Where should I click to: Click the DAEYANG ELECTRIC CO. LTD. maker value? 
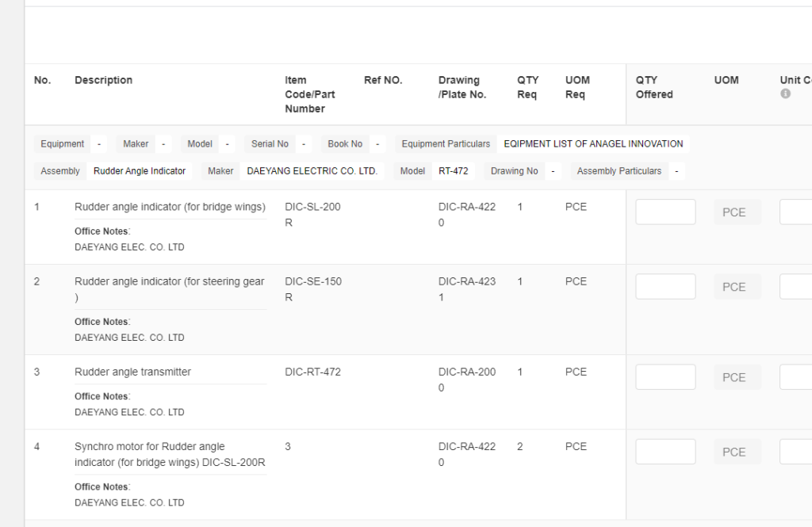tap(312, 171)
